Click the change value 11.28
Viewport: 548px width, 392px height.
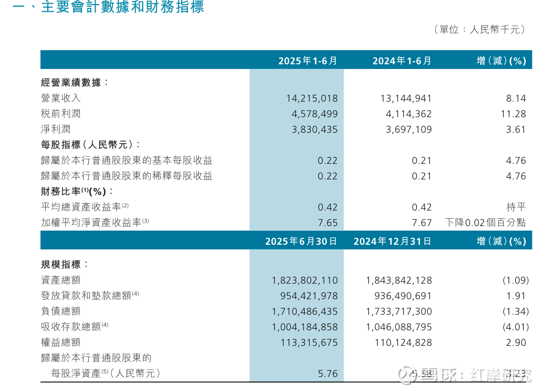coord(513,114)
